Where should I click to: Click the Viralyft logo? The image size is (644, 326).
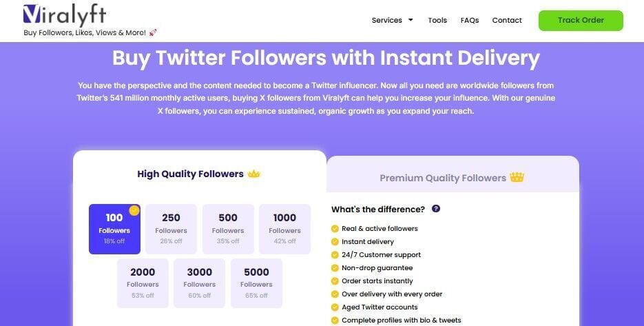click(x=65, y=15)
